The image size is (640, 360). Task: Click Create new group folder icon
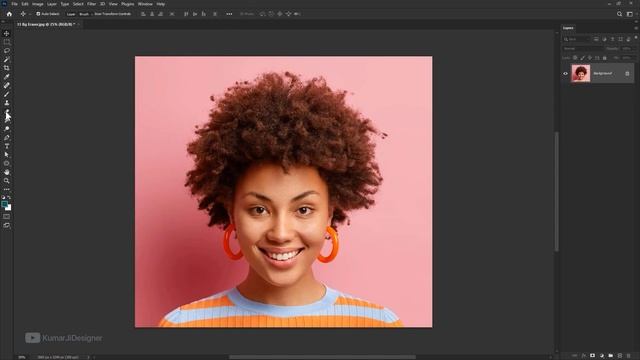611,356
